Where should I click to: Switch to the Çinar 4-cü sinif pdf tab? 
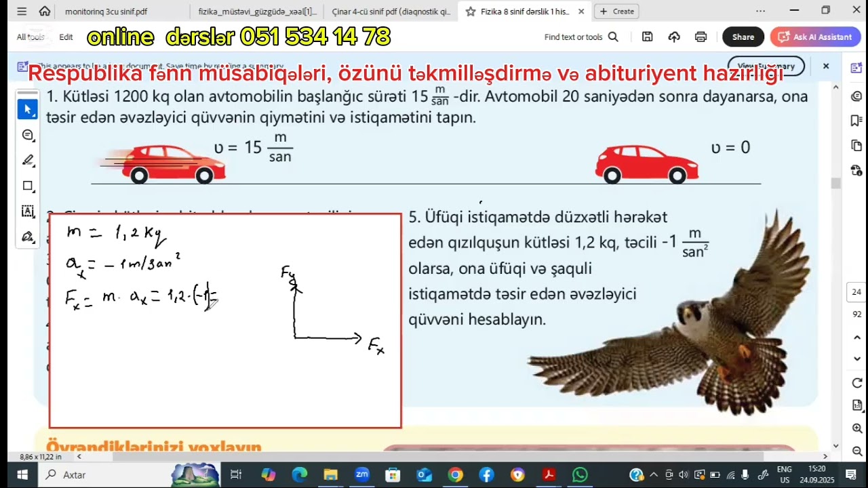(391, 12)
